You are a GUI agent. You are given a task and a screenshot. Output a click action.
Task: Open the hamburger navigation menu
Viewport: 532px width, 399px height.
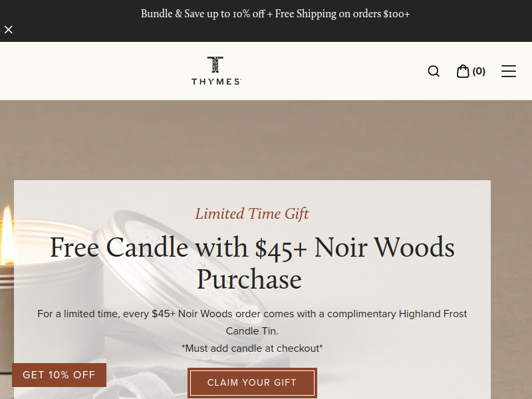[x=509, y=71]
